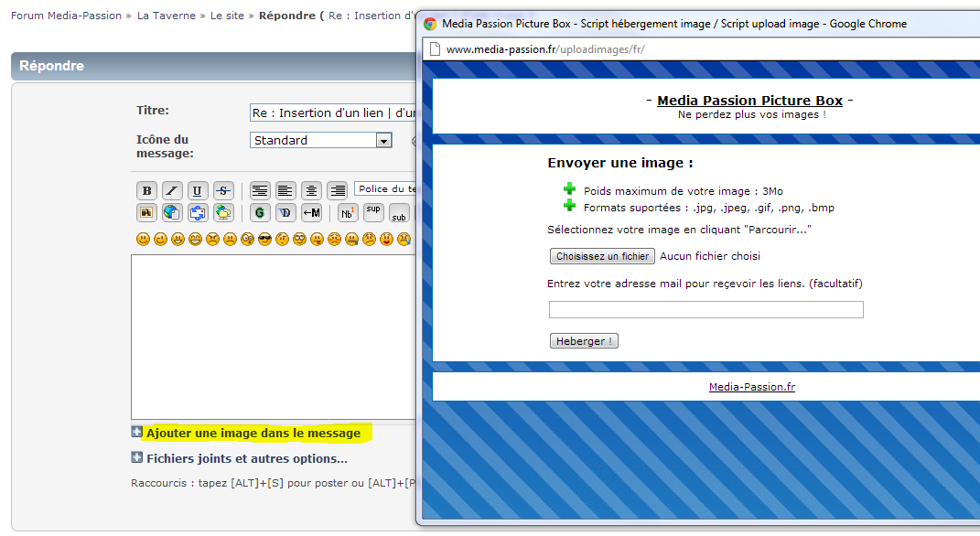This screenshot has height=536, width=980.
Task: Insert the embarrassed blushing emoticon
Action: click(x=334, y=239)
